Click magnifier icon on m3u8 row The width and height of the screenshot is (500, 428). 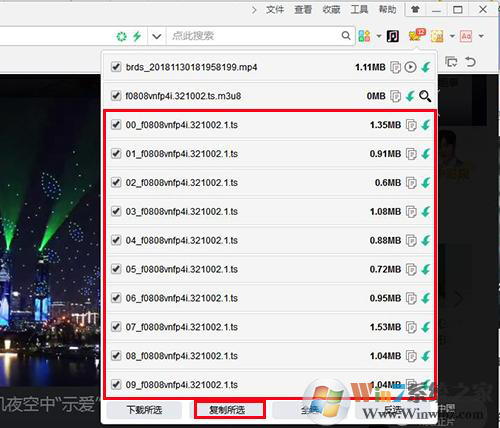tap(425, 96)
